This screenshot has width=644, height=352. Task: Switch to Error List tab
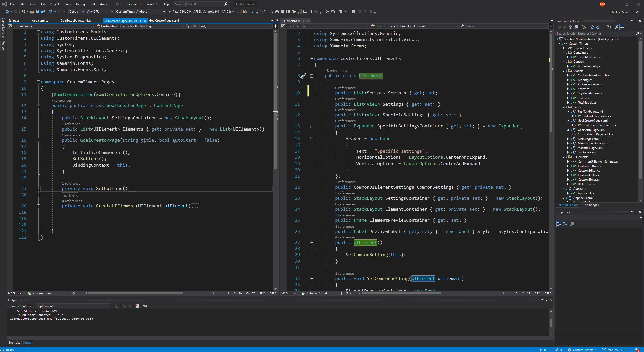coord(14,343)
